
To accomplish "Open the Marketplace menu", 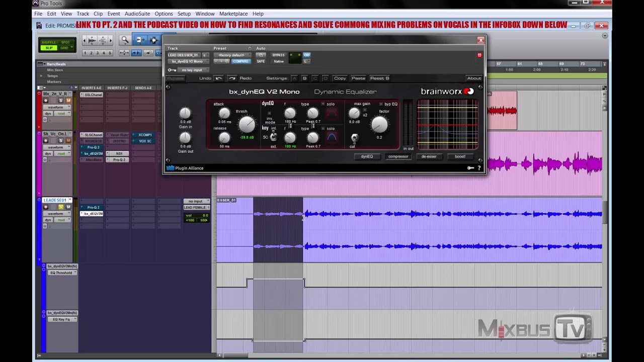I will [233, 14].
